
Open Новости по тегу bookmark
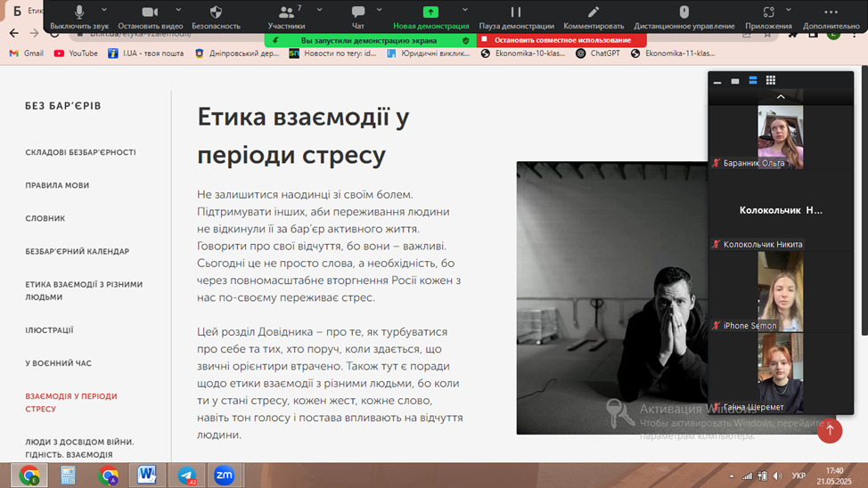tap(332, 53)
